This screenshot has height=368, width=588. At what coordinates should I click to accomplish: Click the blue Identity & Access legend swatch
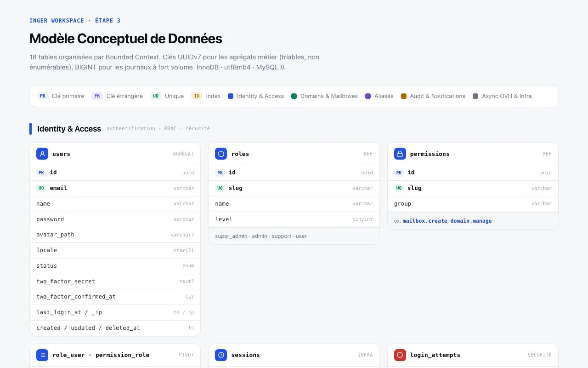(x=231, y=96)
